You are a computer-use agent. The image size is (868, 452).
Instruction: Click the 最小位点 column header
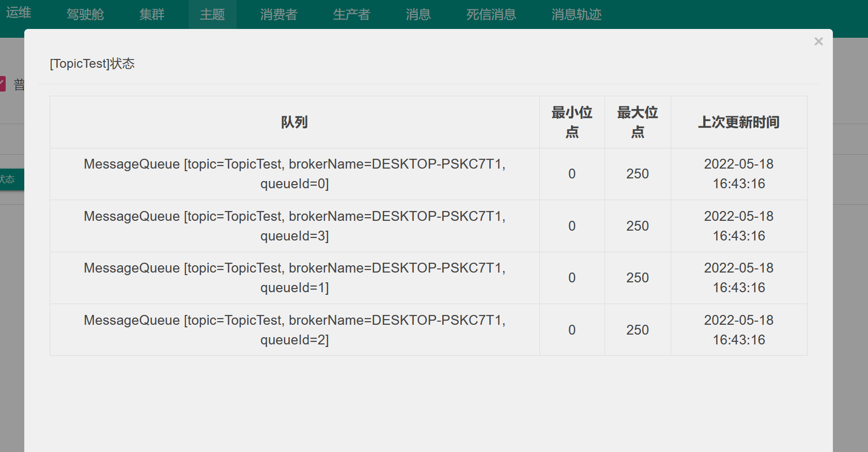tap(572, 123)
